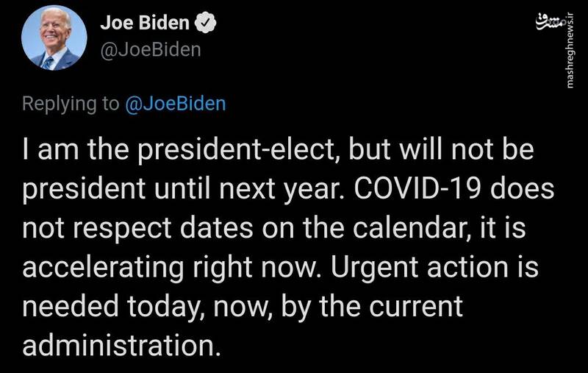Click the word 'accelerating' in the tweet
The image size is (588, 373).
(x=103, y=268)
